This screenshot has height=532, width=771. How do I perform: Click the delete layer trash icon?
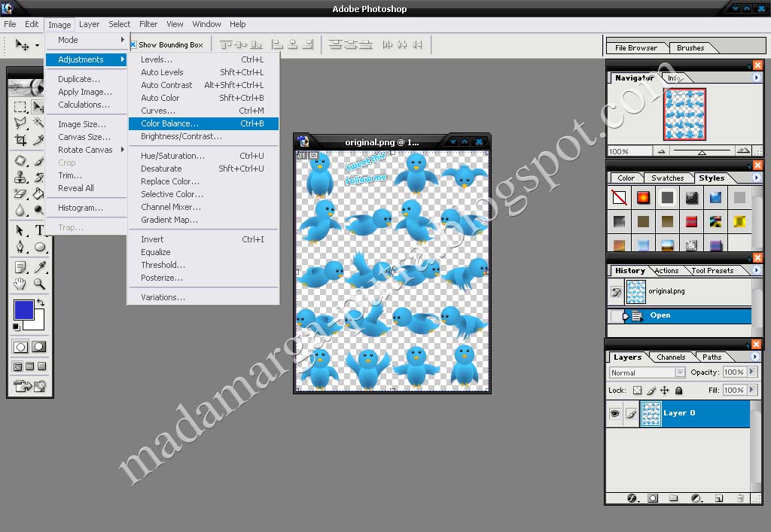pyautogui.click(x=740, y=498)
